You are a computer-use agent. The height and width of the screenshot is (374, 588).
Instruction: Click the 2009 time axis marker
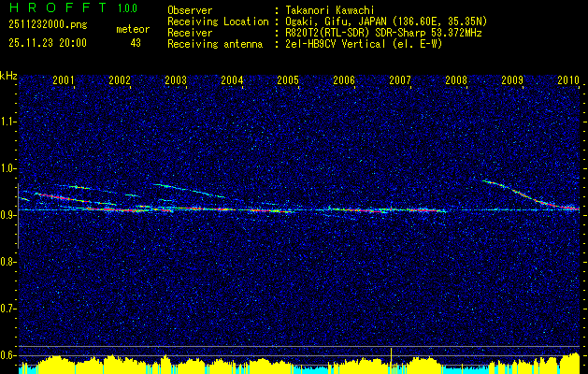[x=512, y=79]
